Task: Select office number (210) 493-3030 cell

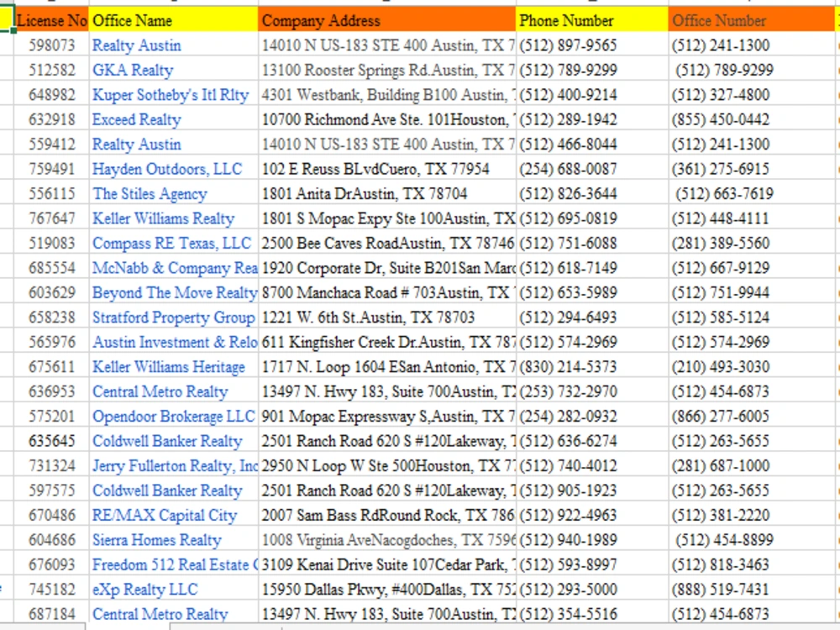Action: [752, 367]
